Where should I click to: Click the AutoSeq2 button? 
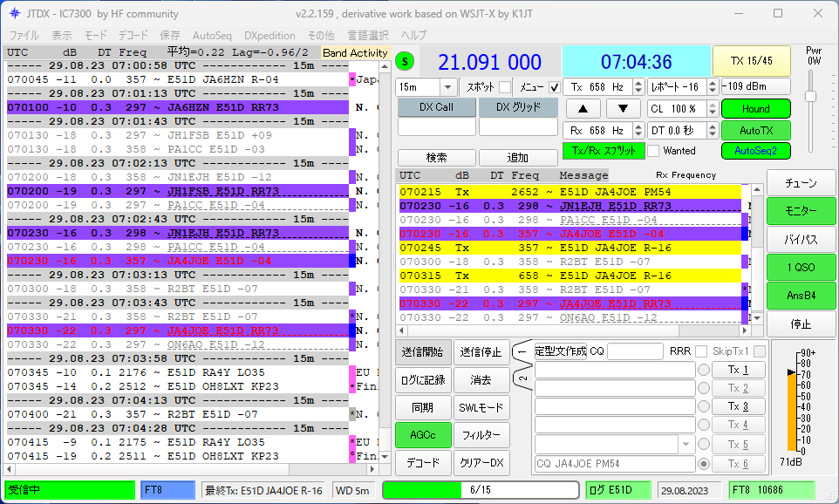pos(755,150)
